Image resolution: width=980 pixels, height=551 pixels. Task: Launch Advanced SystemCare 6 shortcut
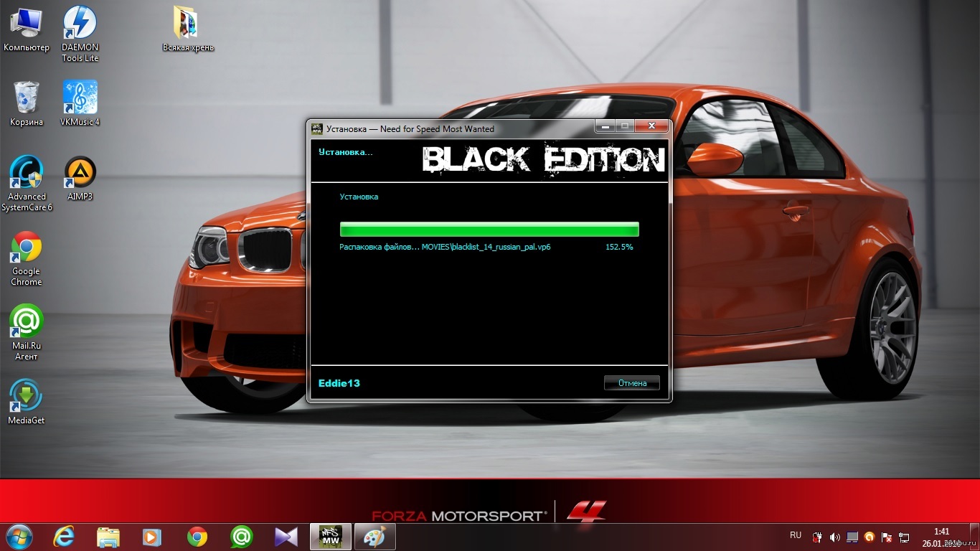(27, 184)
